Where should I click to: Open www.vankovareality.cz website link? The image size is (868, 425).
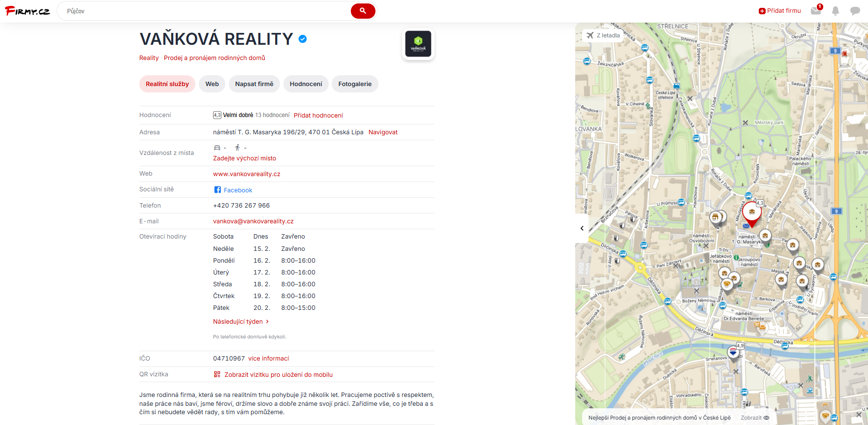[247, 174]
